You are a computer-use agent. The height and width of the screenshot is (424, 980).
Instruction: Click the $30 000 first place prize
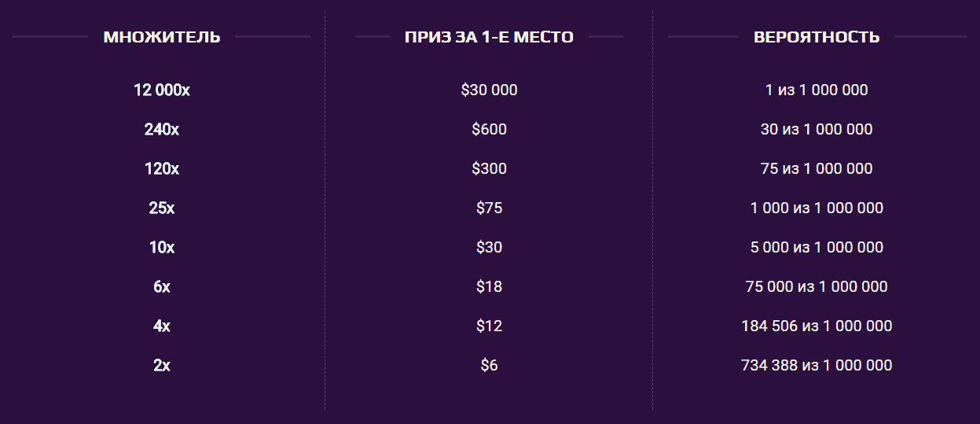(489, 90)
